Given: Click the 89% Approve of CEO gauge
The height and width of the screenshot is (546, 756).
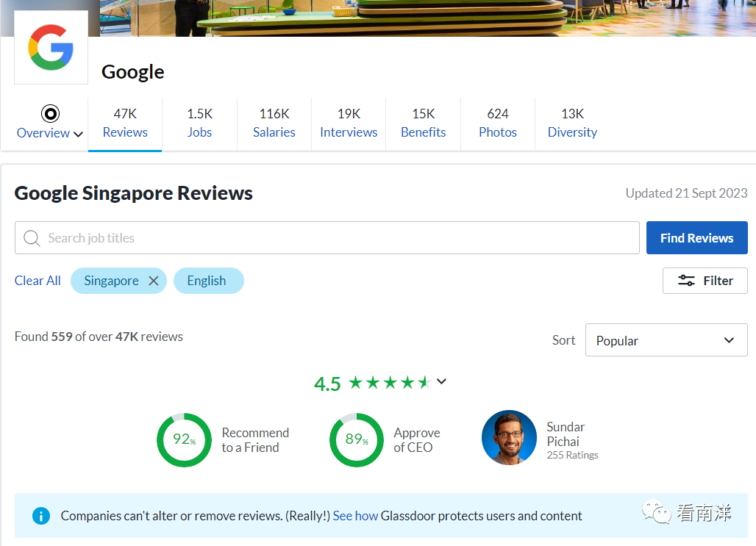Looking at the screenshot, I should coord(356,439).
